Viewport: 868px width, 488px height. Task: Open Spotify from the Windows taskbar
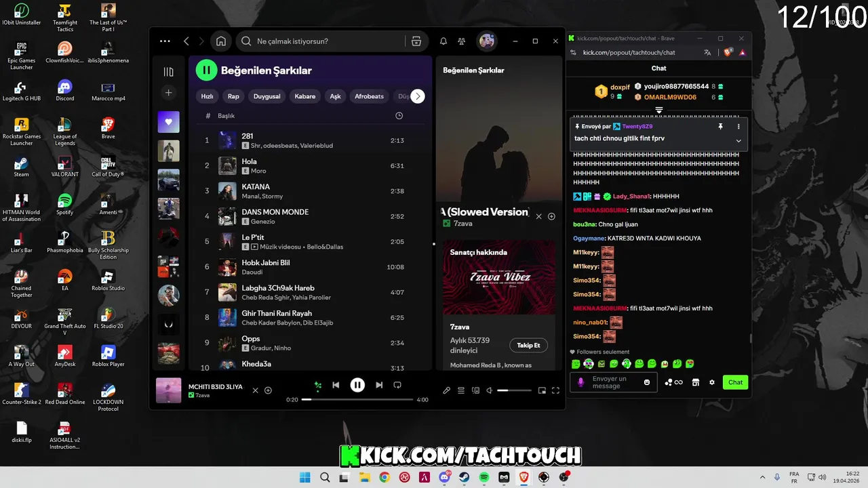(484, 477)
